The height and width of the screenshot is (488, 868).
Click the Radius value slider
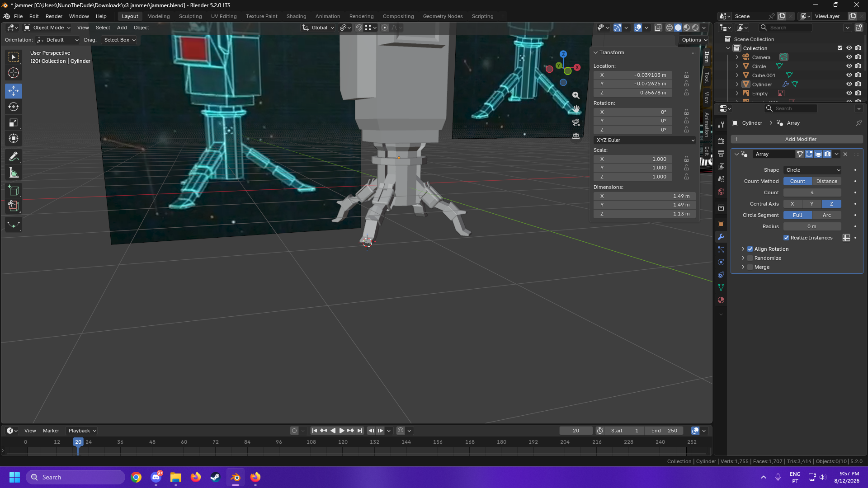tap(812, 226)
